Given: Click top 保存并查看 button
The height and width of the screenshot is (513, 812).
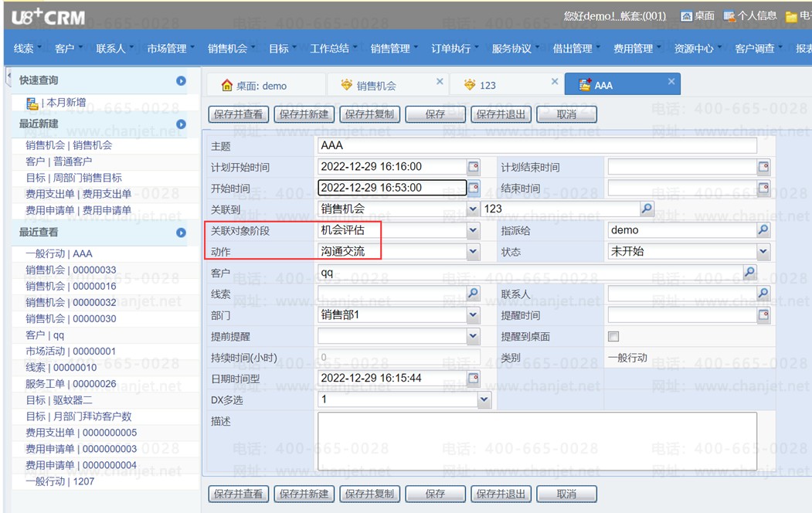Looking at the screenshot, I should click(238, 114).
